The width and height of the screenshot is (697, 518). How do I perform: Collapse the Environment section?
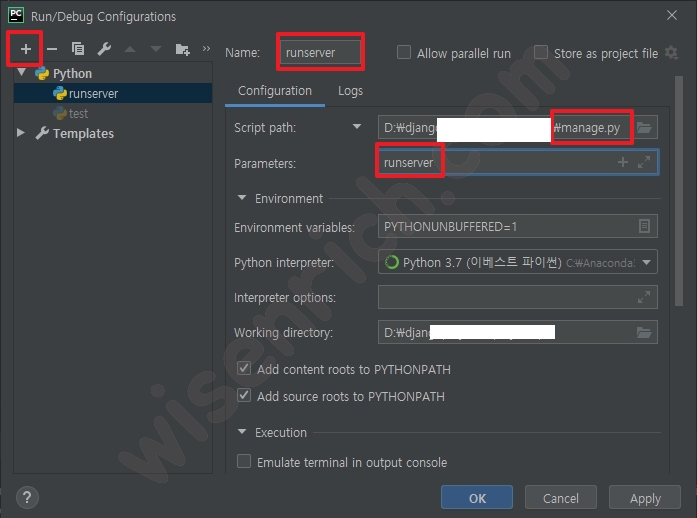[x=242, y=197]
